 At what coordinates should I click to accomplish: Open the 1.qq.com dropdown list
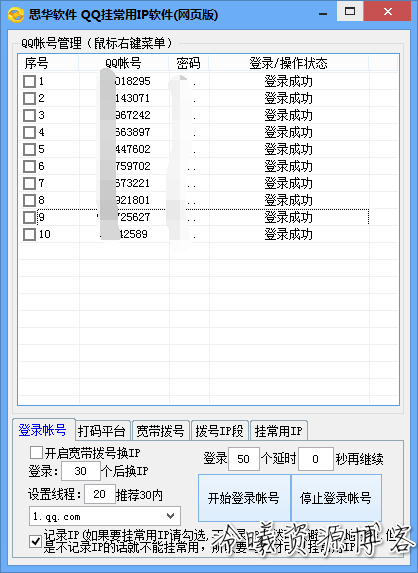click(x=104, y=516)
